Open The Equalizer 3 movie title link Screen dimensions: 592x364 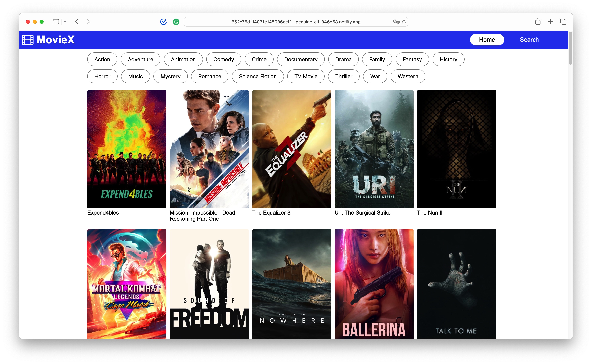tap(271, 213)
